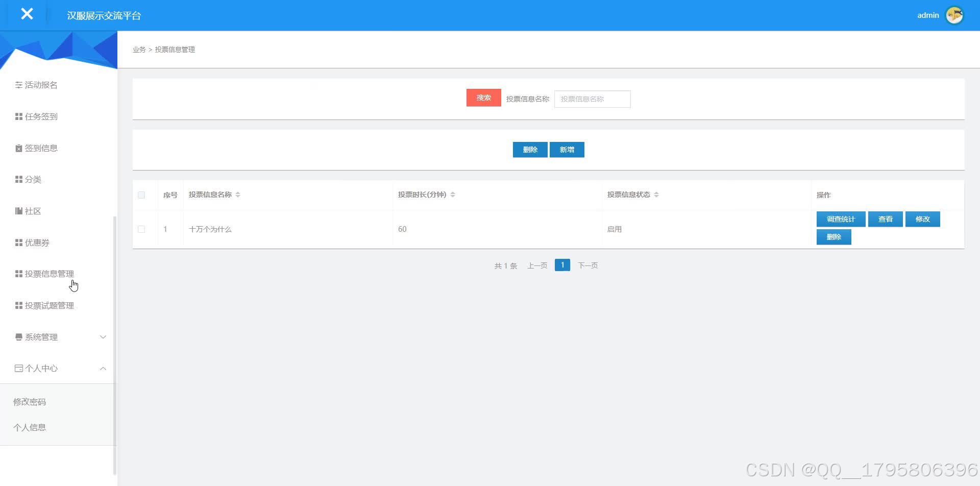Click the 汉服展示交流平台 title

pos(104,16)
